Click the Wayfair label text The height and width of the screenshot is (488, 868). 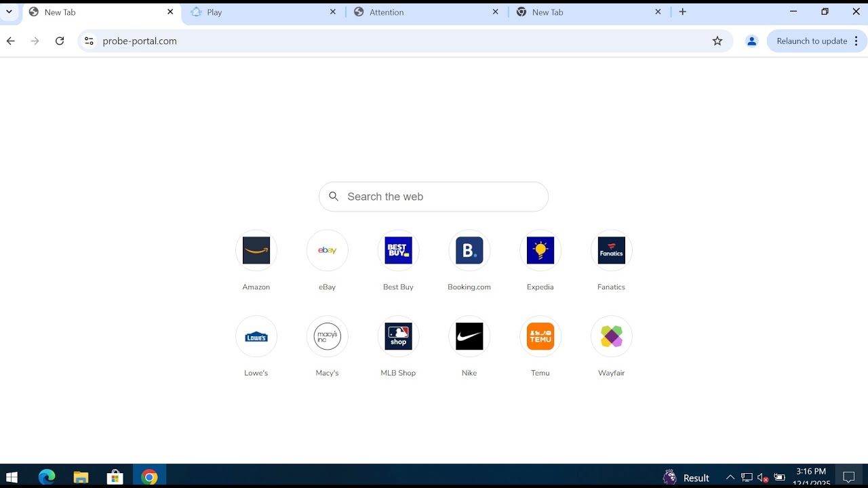(x=612, y=373)
